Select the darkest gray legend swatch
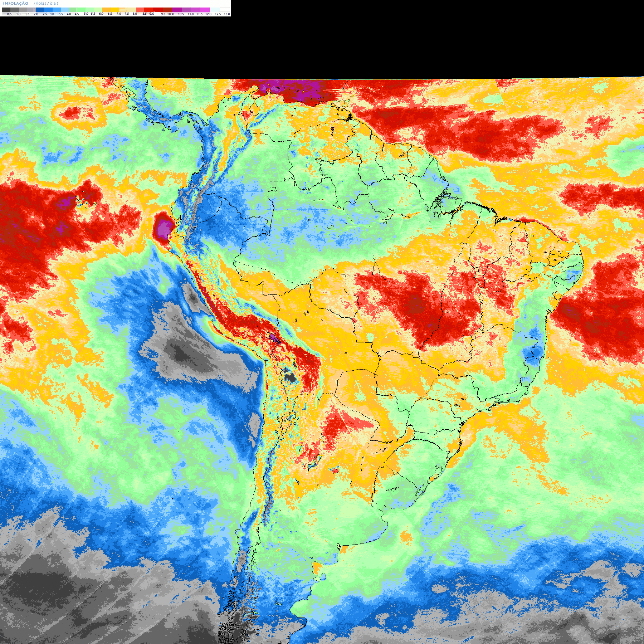 [6, 10]
